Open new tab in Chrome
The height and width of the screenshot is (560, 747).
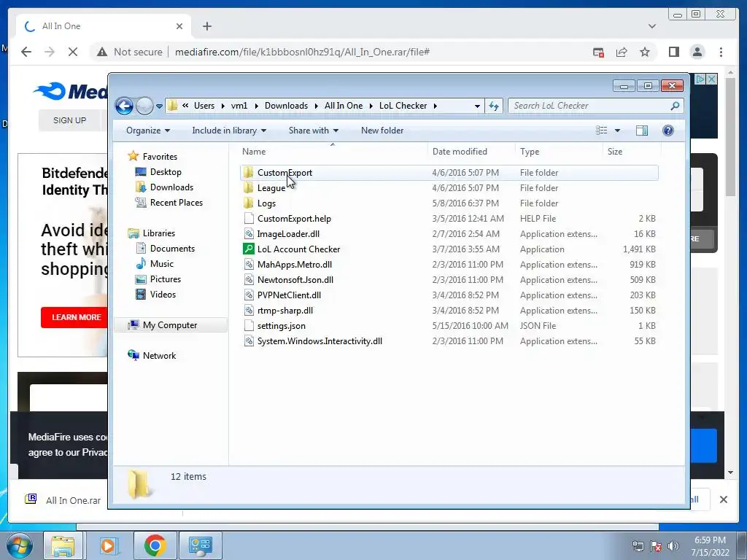coord(206,26)
